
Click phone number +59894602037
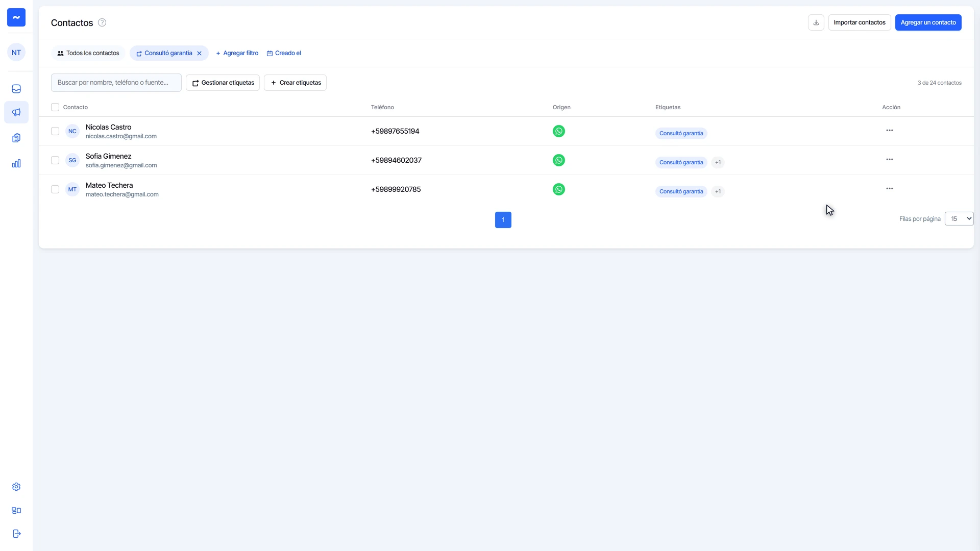[396, 160]
